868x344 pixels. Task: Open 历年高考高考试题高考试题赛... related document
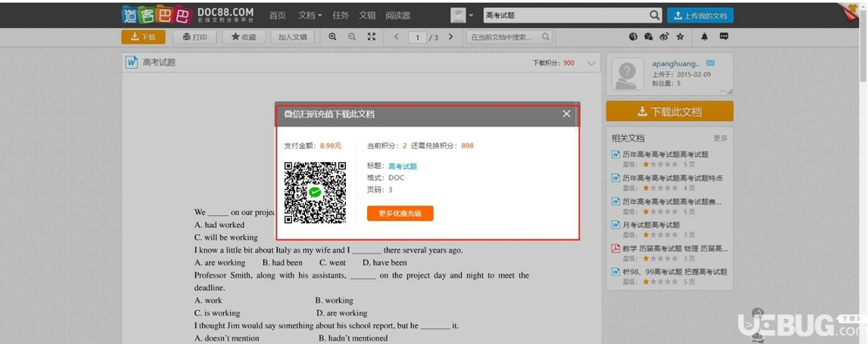(x=672, y=201)
